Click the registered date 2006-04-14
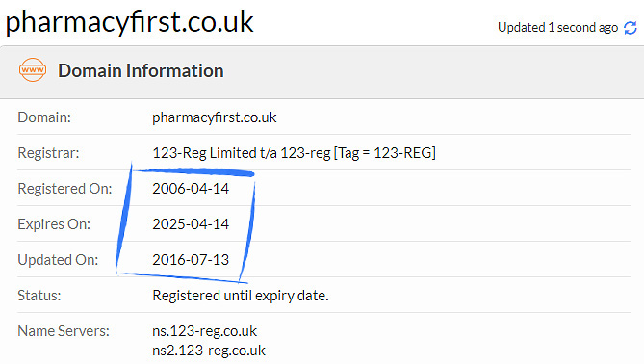644x364 pixels. 191,189
